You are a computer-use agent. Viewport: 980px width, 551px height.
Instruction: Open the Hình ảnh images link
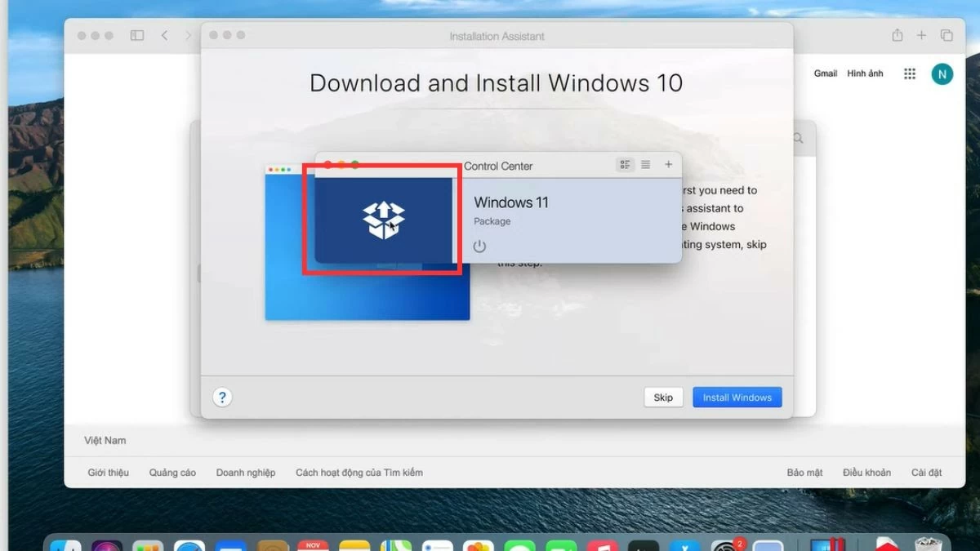tap(865, 73)
